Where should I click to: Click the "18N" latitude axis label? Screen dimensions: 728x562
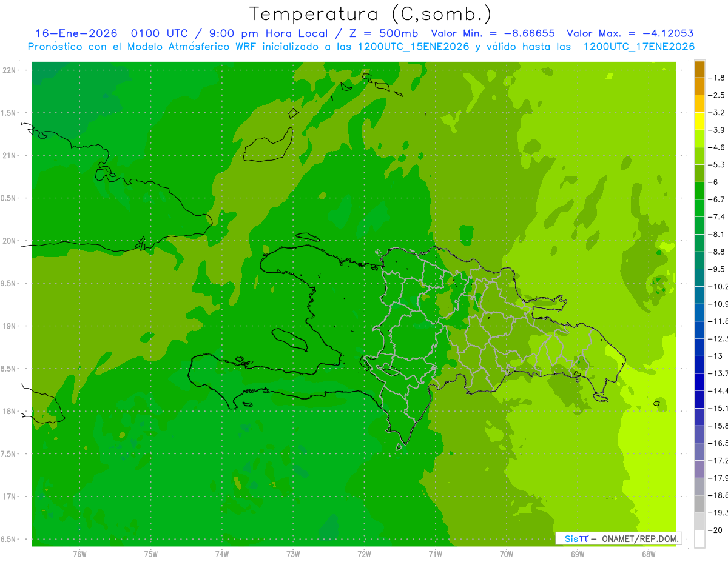9,411
